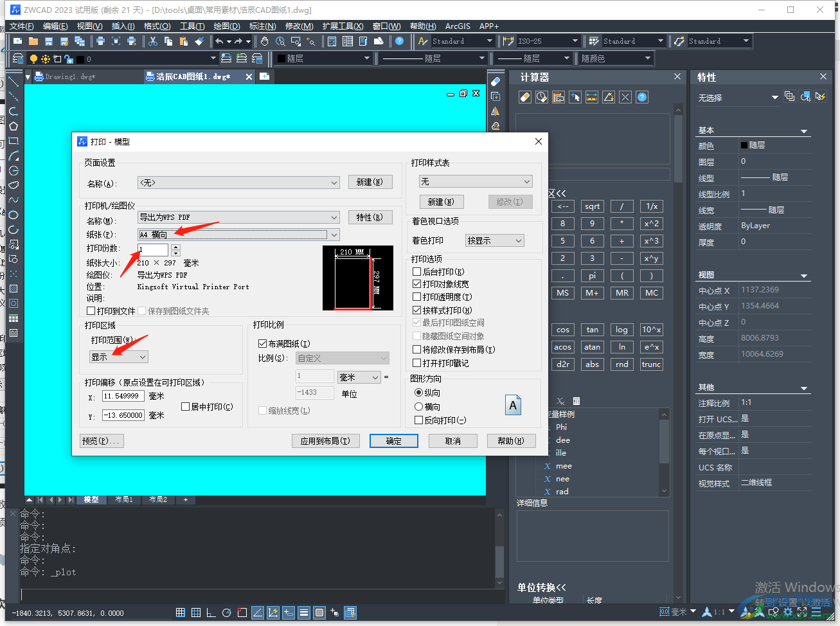The width and height of the screenshot is (840, 626).
Task: Select the Pan hand tool
Action: [x=265, y=41]
